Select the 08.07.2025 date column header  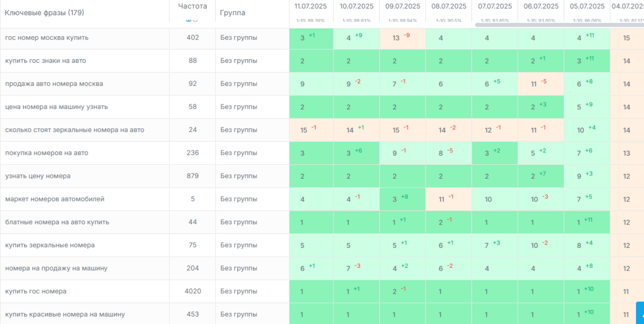click(449, 6)
